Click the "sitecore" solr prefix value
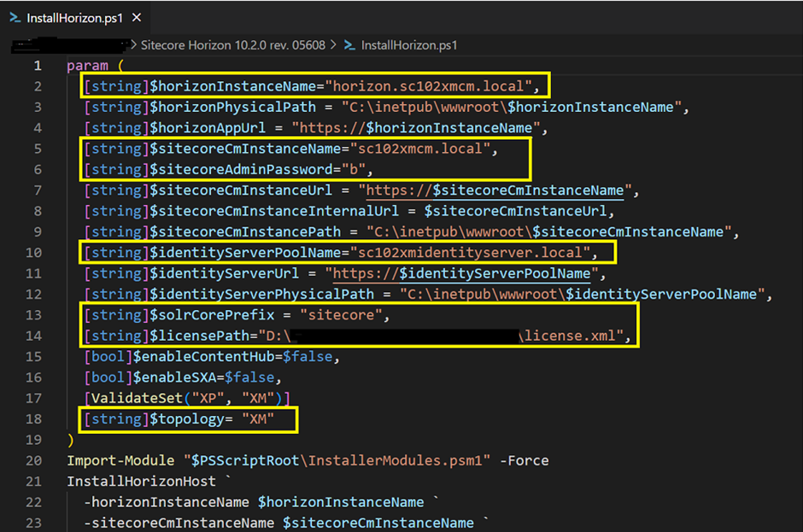803x532 pixels. 341,315
